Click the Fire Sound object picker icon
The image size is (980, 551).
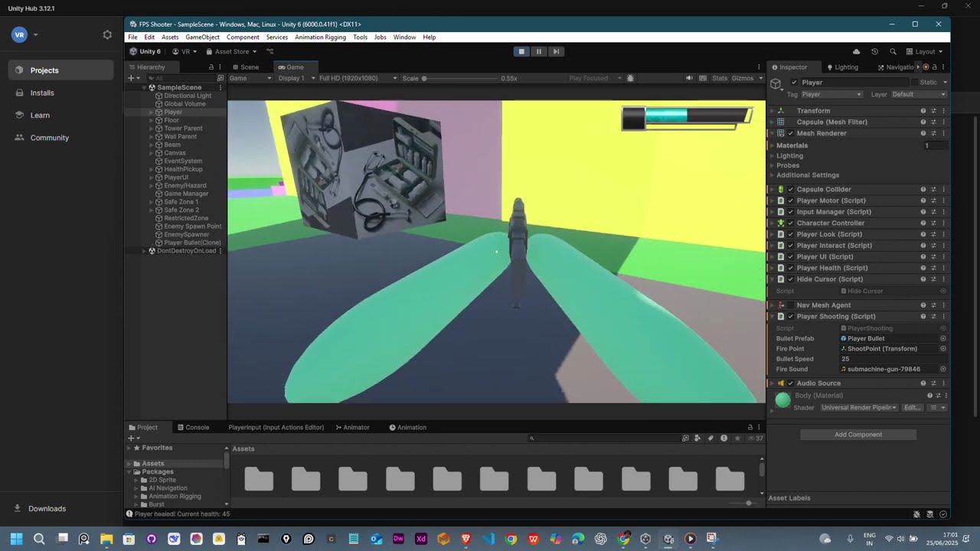pyautogui.click(x=943, y=369)
